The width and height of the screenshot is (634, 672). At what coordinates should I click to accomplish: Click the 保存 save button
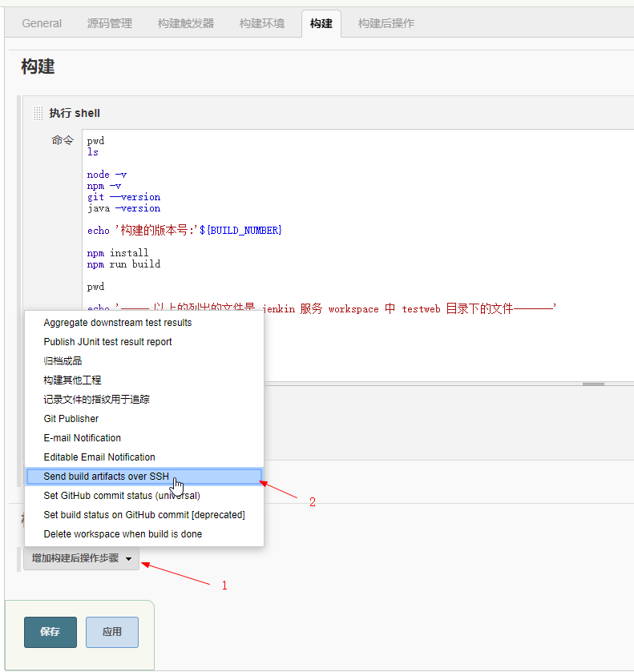50,632
